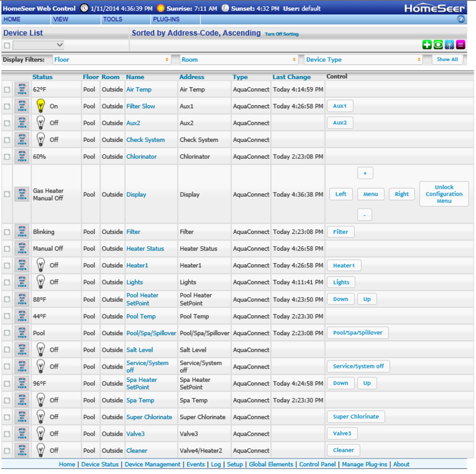Viewport: 476px width, 474px height.
Task: Click the magenta list menu icon
Action: (461, 44)
